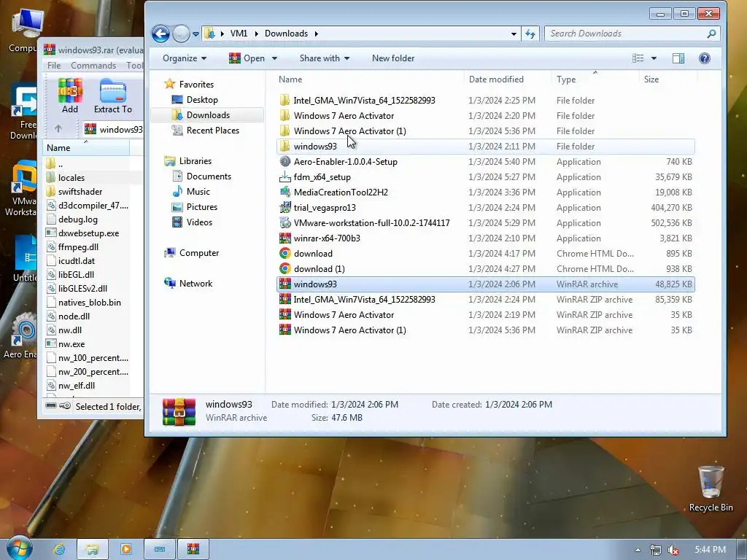Select the windows93 WinRAR archive file
The height and width of the screenshot is (560, 747).
point(485,284)
